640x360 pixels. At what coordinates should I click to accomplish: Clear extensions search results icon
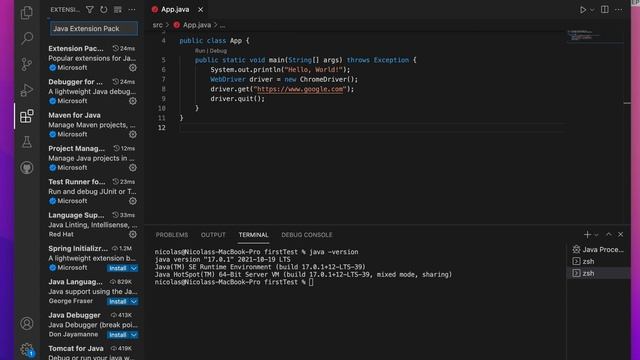click(x=118, y=9)
